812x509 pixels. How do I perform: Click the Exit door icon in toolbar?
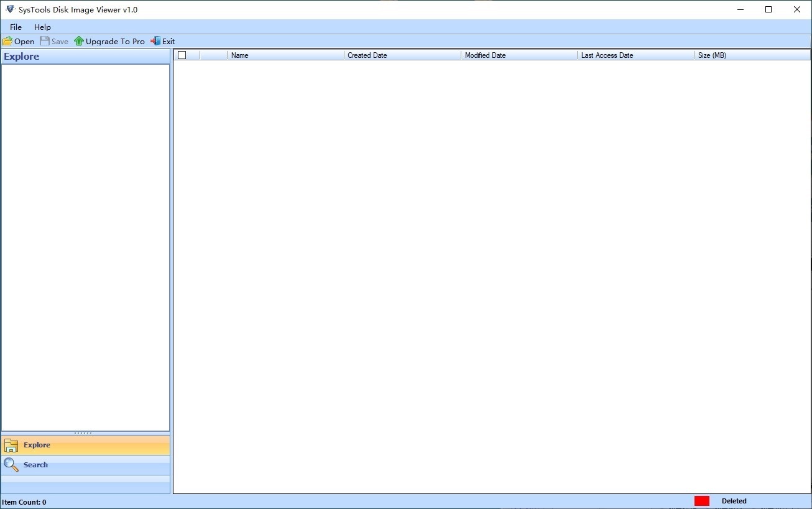(x=155, y=41)
